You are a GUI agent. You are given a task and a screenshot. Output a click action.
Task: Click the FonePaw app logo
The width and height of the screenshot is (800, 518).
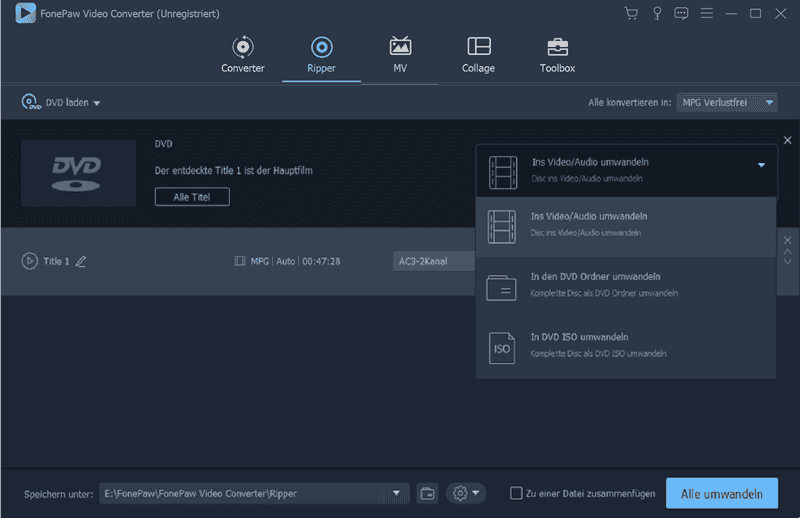[x=26, y=13]
